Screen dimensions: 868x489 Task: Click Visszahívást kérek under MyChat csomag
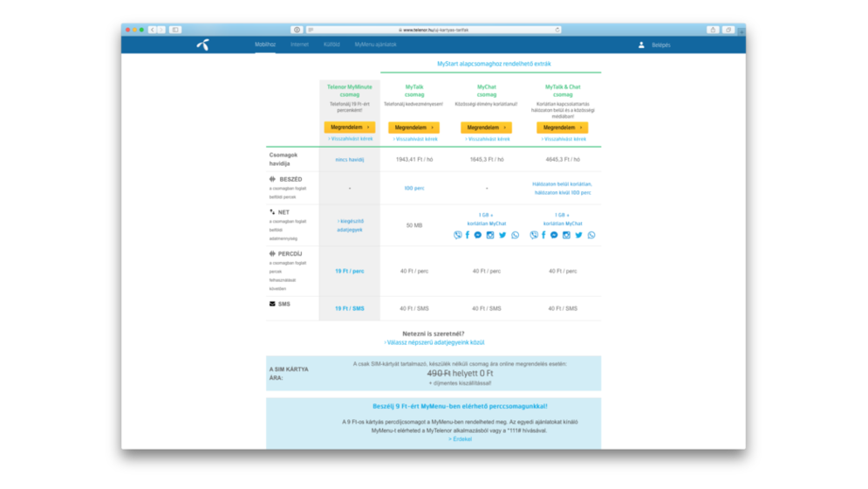[x=487, y=139]
